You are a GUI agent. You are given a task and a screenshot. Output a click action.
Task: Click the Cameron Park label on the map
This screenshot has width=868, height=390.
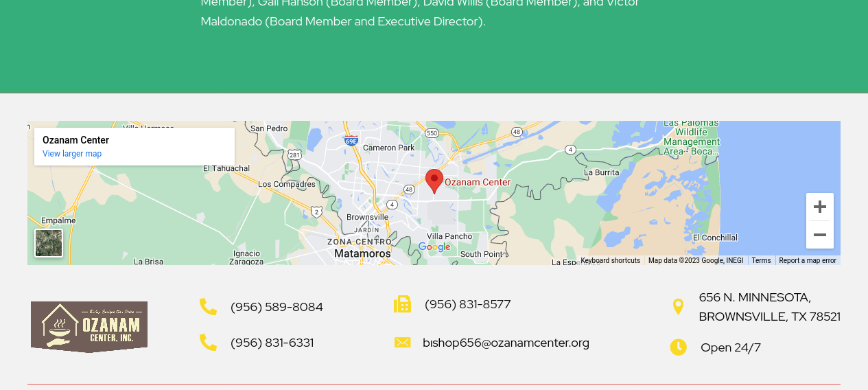click(388, 148)
